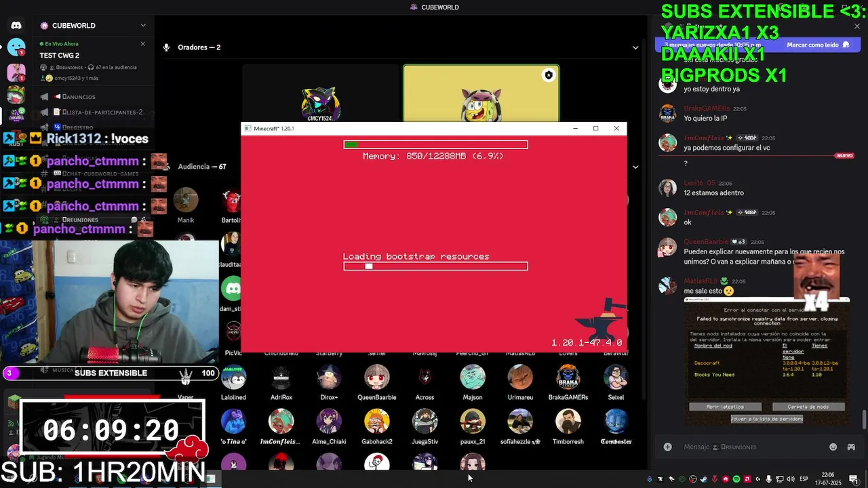Screen dimensions: 868x488
Task: Open QueenBaarbie audience avatar
Action: [376, 378]
